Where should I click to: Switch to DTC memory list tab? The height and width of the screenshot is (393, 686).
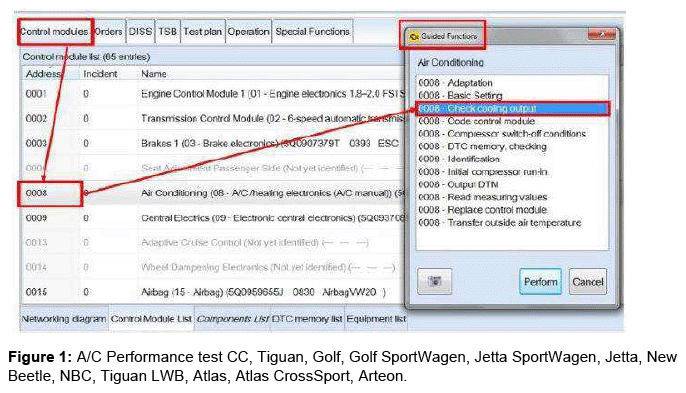[x=307, y=319]
